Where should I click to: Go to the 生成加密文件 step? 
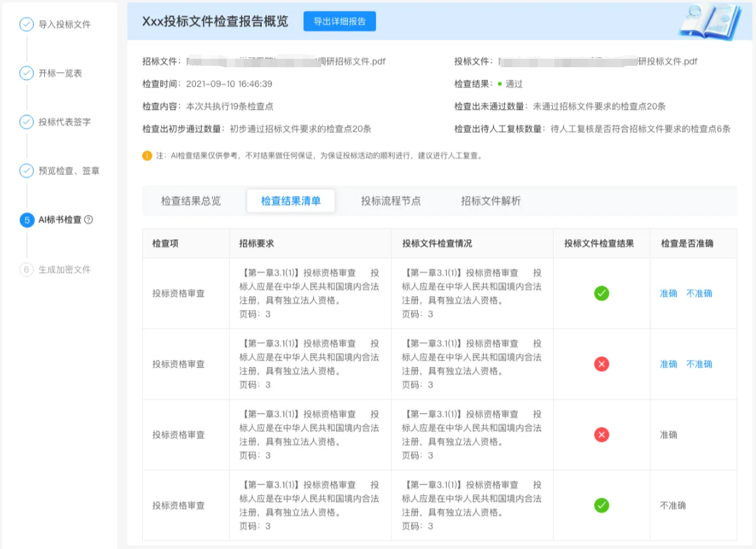coord(64,269)
